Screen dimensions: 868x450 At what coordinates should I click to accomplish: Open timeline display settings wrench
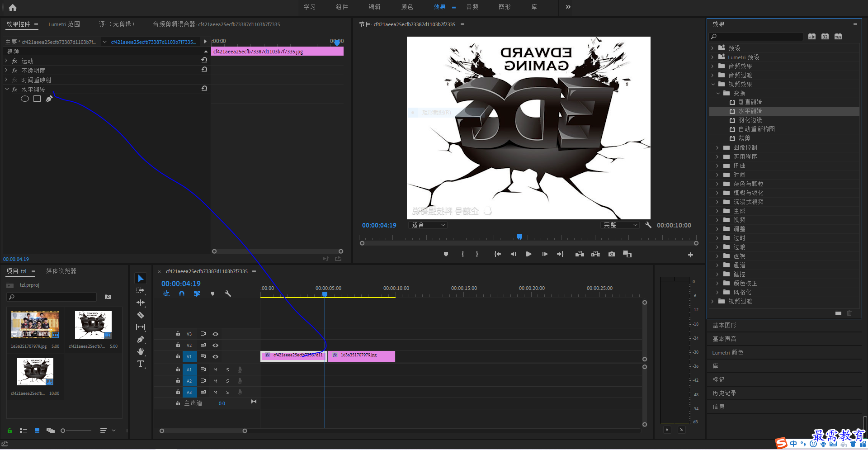[x=228, y=294]
